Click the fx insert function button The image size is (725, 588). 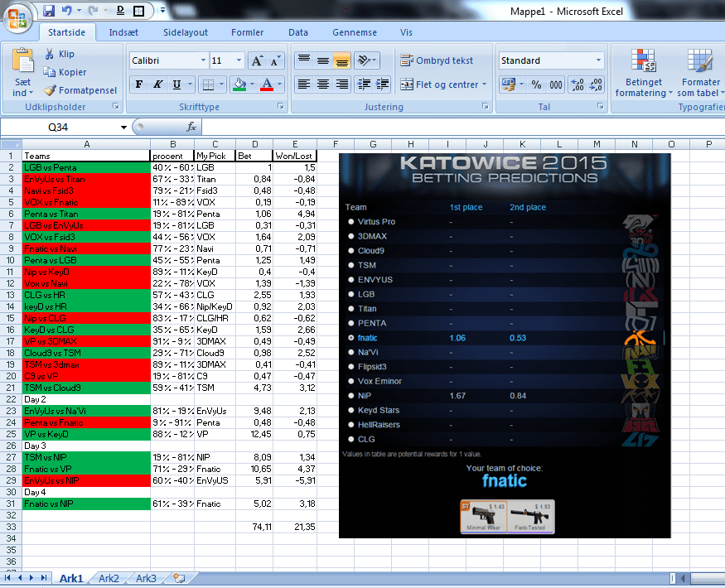pyautogui.click(x=191, y=127)
